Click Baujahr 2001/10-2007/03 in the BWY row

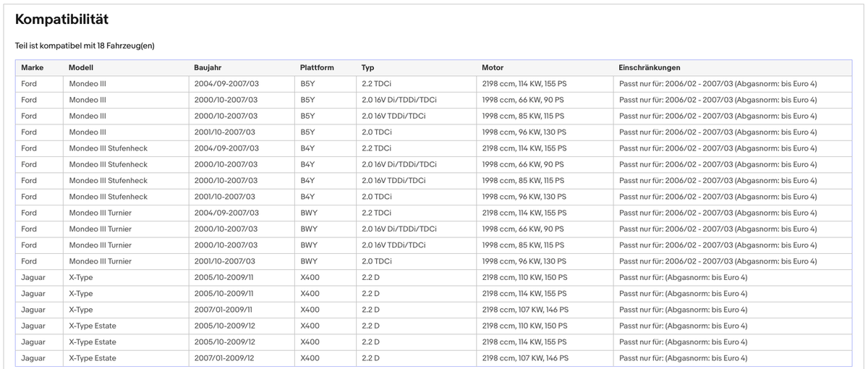click(x=225, y=261)
